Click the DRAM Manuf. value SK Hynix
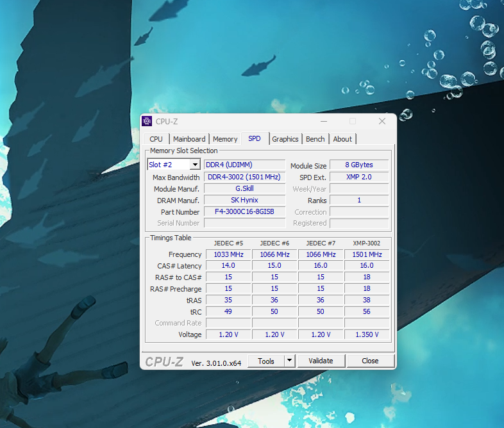Image resolution: width=504 pixels, height=428 pixels. pyautogui.click(x=244, y=200)
